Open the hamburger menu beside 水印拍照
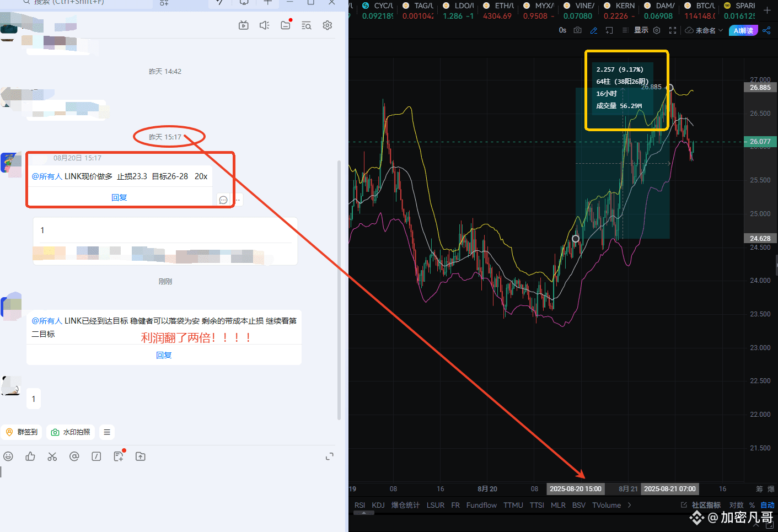Image resolution: width=778 pixels, height=532 pixels. coord(106,432)
